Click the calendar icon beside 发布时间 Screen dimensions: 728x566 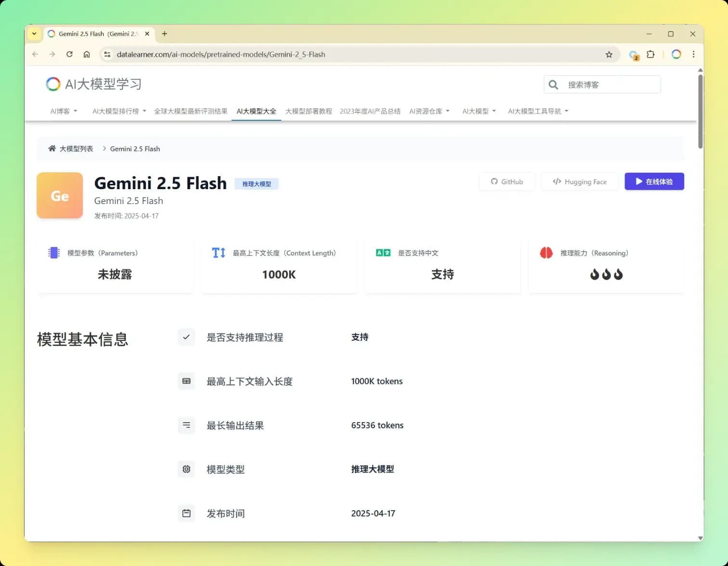click(186, 513)
